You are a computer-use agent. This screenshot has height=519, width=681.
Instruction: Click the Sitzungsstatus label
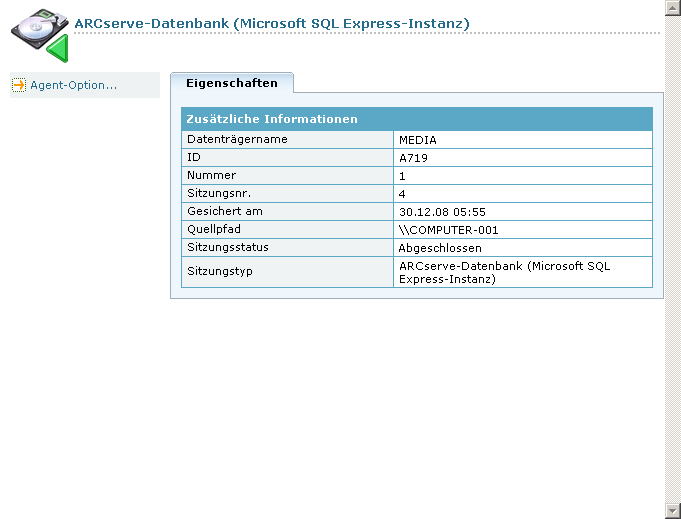228,247
